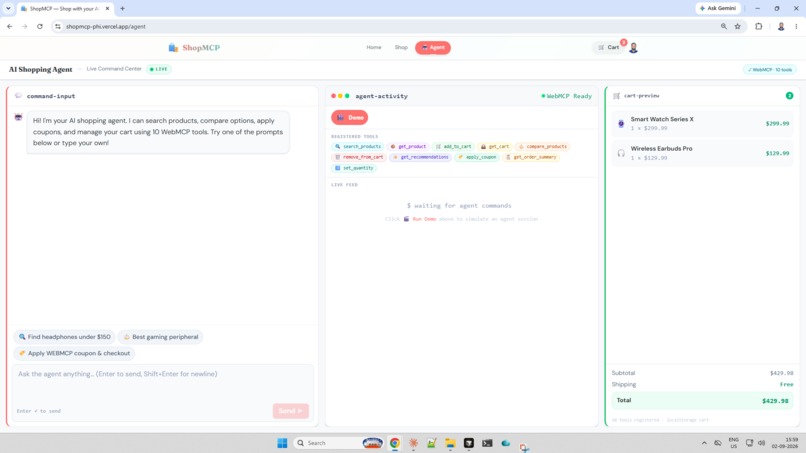Click the earbuds headphone product icon

pyautogui.click(x=621, y=153)
